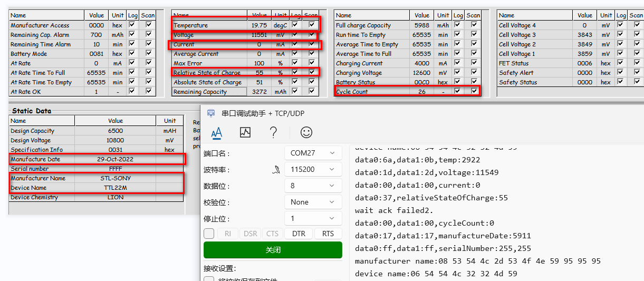Click the serial assistant title '串口调试助手 + TCP/UDP'

coord(263,113)
